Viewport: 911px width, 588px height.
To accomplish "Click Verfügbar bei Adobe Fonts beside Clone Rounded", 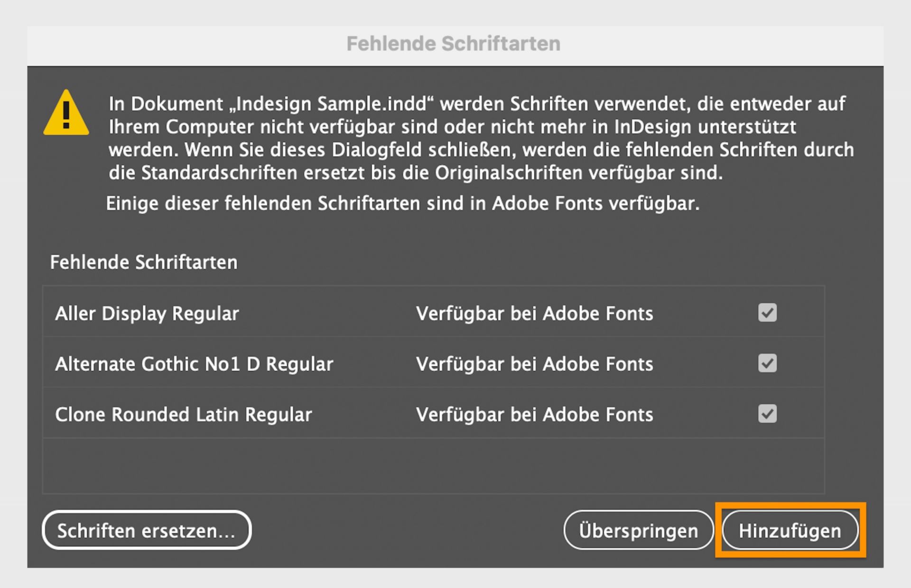I will click(534, 414).
